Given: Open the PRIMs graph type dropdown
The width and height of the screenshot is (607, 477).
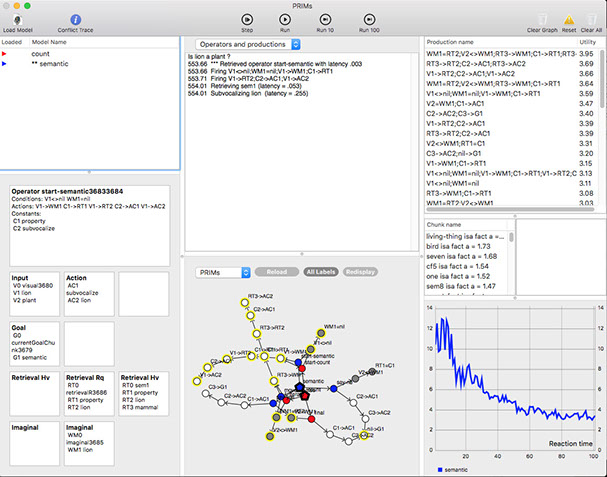Looking at the screenshot, I should coord(223,273).
